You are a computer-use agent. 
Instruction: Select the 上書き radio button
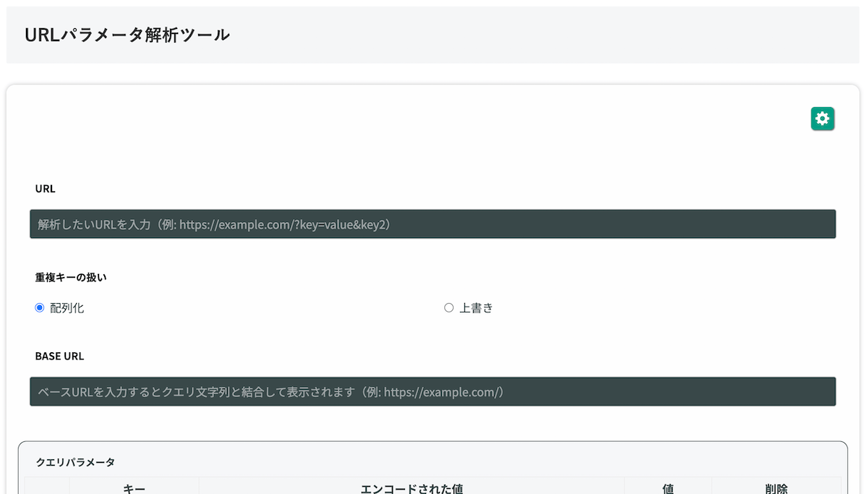click(448, 307)
